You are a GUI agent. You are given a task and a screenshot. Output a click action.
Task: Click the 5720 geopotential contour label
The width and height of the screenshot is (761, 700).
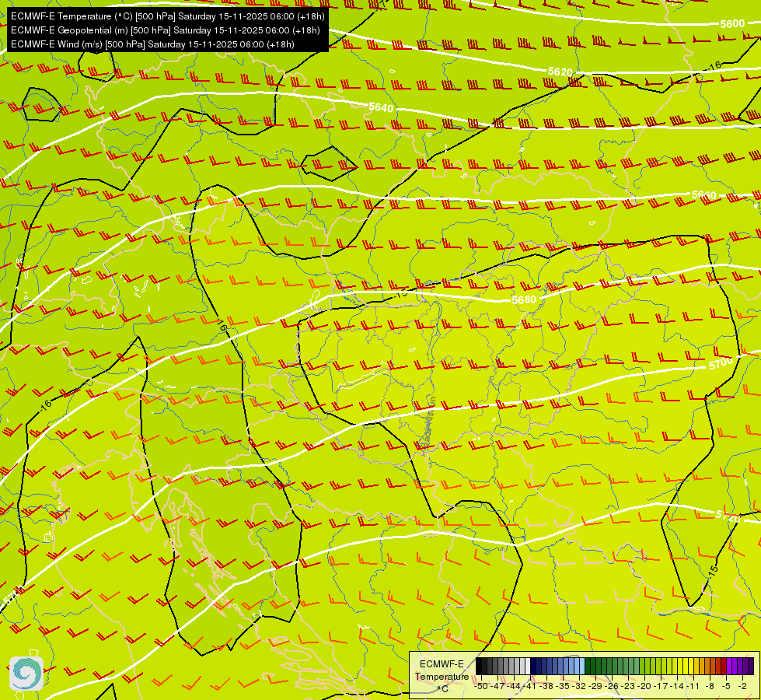[x=728, y=516]
